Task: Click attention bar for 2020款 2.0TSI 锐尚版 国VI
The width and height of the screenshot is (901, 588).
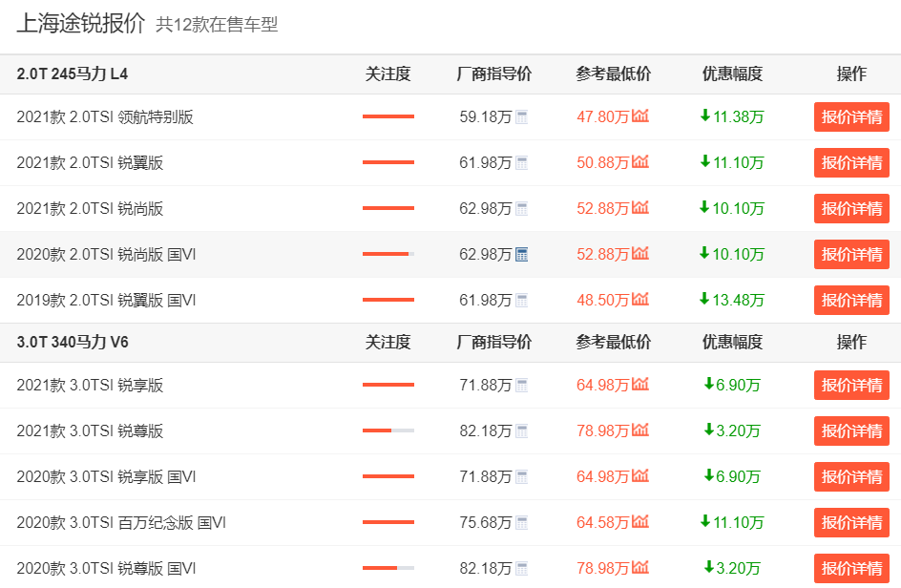Action: (x=388, y=254)
